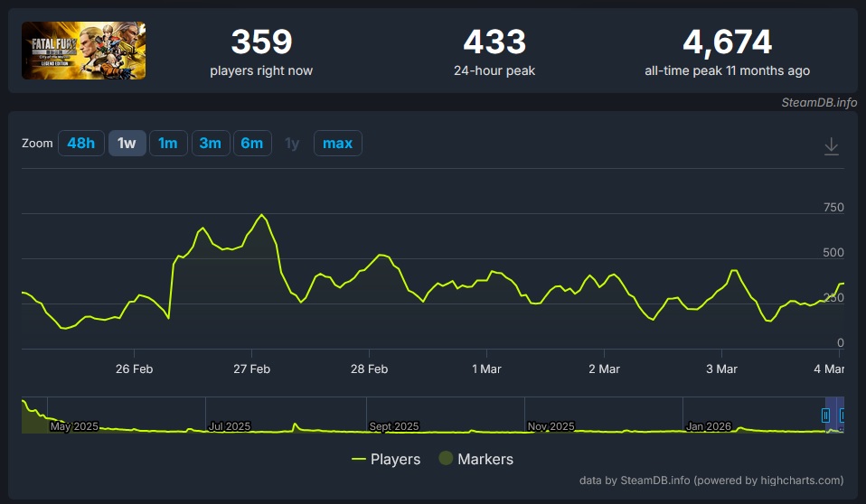Click Nov 2025 in the navigator
This screenshot has height=504, width=866.
pyautogui.click(x=551, y=426)
